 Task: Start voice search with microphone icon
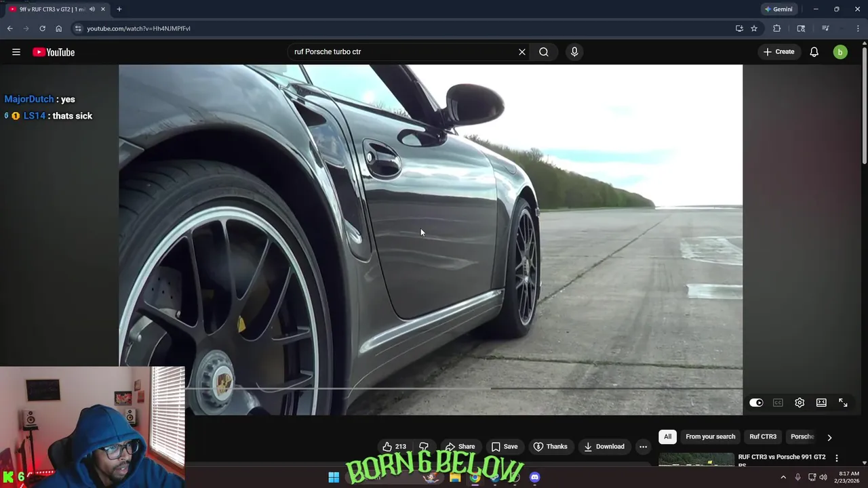pyautogui.click(x=574, y=52)
